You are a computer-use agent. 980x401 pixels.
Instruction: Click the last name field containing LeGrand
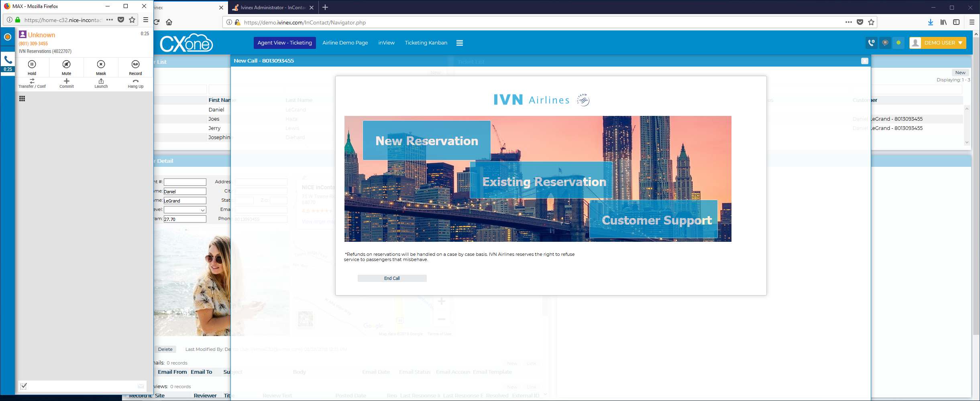[x=185, y=200]
